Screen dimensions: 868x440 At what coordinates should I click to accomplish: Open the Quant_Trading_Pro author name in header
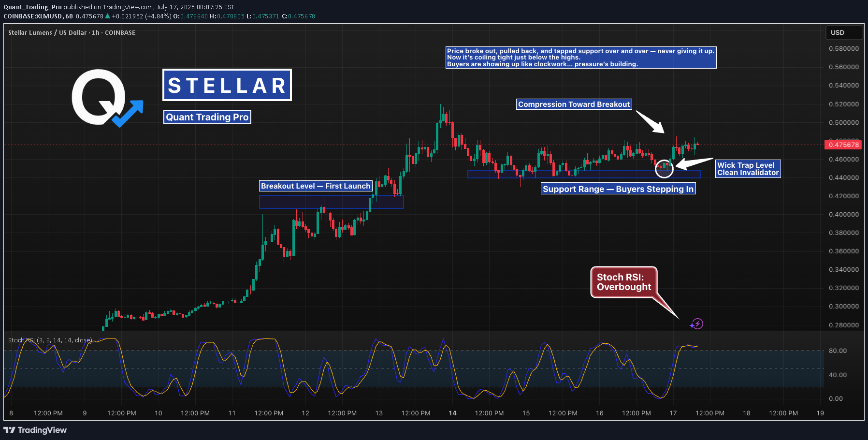click(x=32, y=7)
